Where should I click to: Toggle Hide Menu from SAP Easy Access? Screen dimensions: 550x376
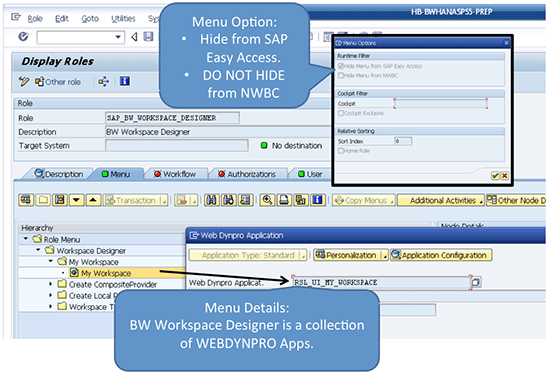coord(341,66)
